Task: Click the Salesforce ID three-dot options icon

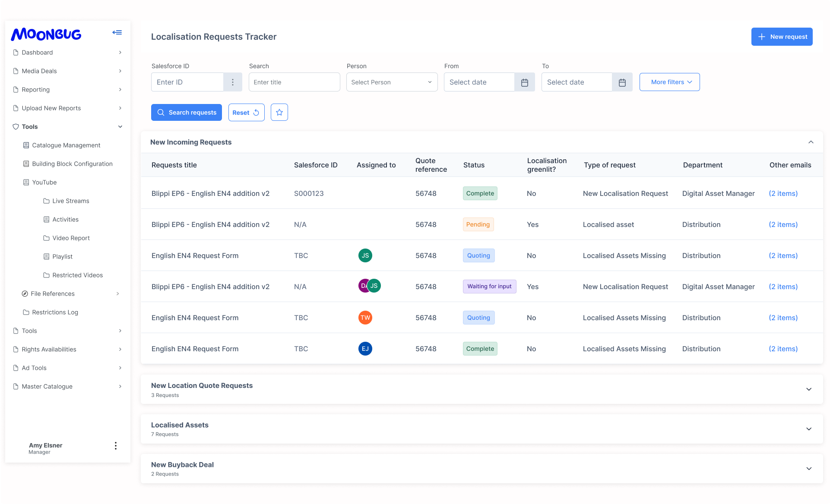Action: 233,82
